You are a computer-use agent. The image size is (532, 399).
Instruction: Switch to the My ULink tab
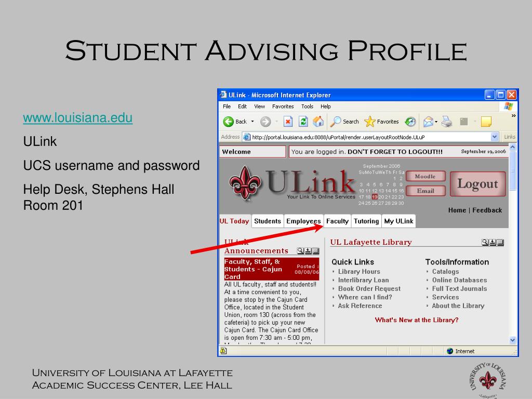pyautogui.click(x=398, y=221)
